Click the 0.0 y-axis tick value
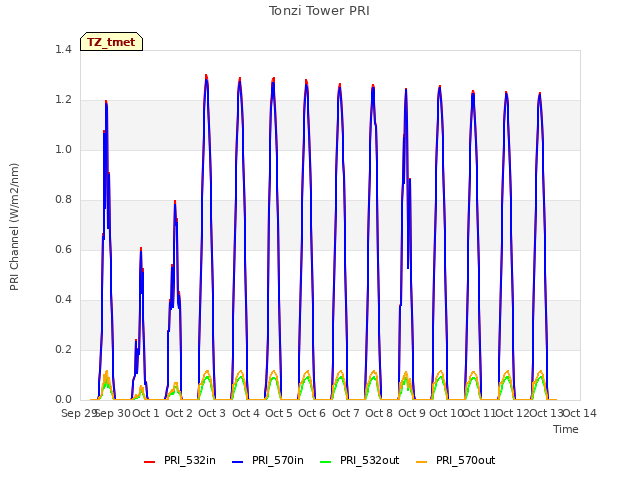Viewport: 640px width, 480px height. tap(63, 399)
